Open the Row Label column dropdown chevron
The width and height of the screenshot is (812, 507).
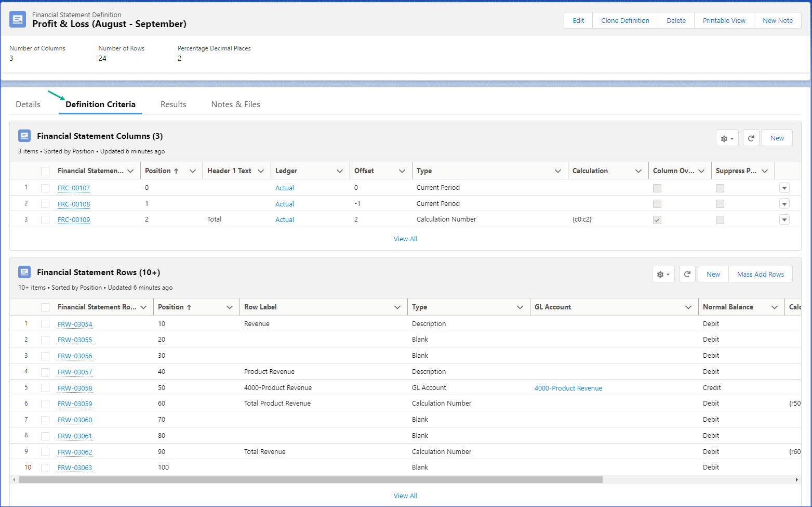pyautogui.click(x=397, y=307)
